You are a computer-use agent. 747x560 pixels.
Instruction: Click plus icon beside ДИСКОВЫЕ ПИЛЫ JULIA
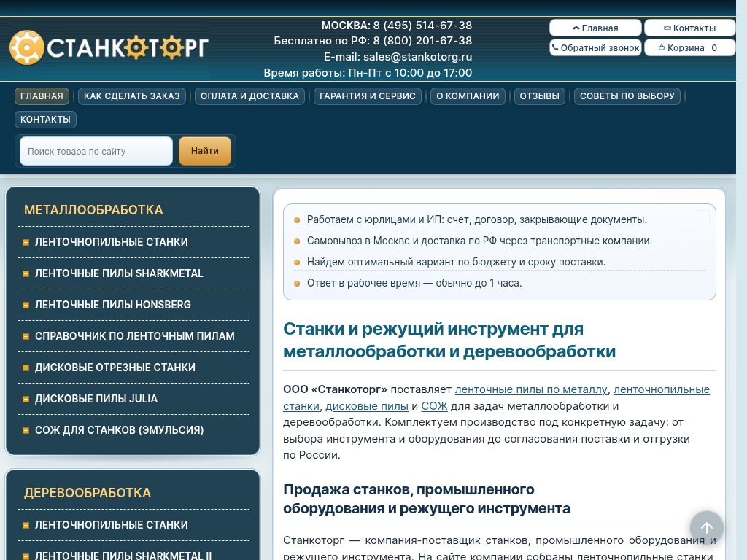coord(26,400)
